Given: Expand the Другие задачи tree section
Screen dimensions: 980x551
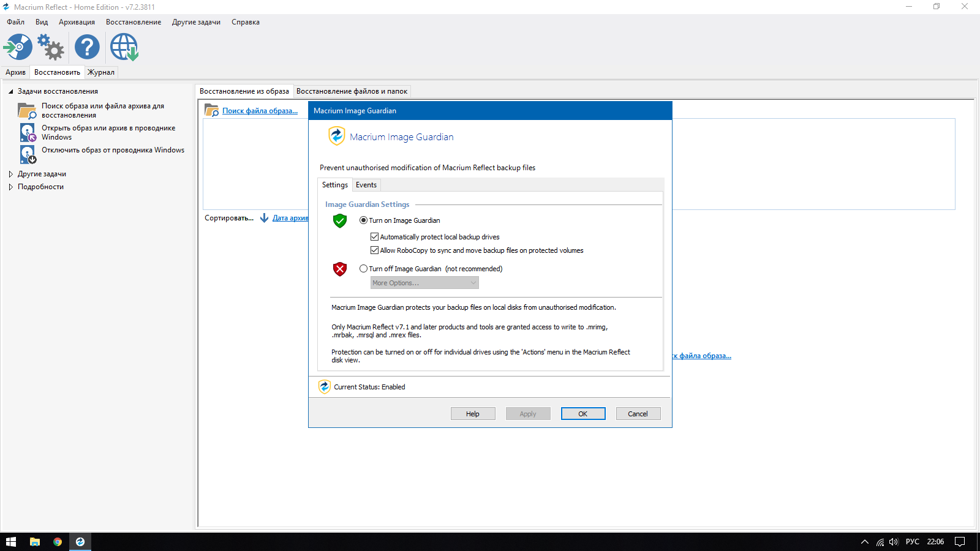Looking at the screenshot, I should (11, 174).
